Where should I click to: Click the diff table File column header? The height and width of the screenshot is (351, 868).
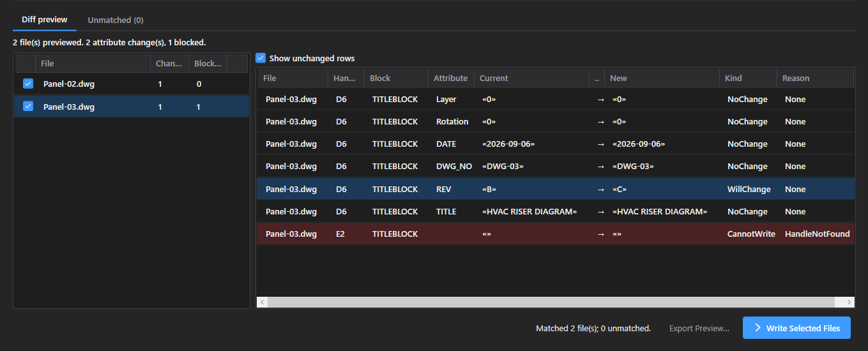click(x=293, y=78)
